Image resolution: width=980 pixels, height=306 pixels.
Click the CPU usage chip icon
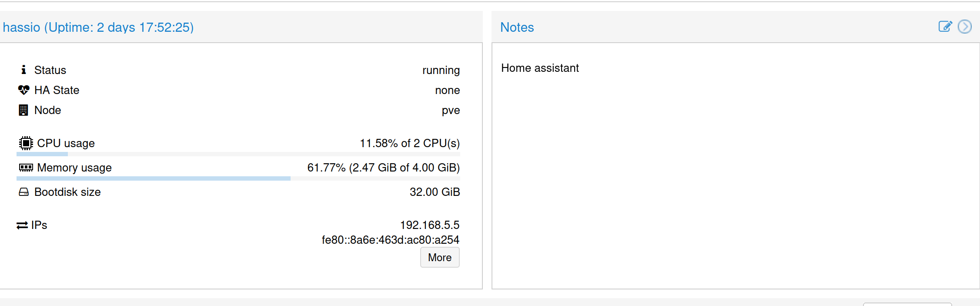(26, 143)
